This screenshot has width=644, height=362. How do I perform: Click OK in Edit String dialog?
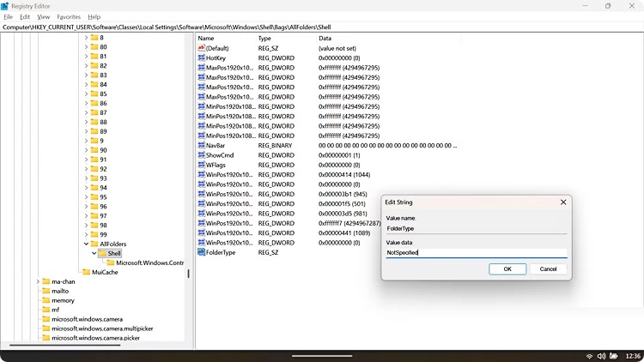pos(507,268)
